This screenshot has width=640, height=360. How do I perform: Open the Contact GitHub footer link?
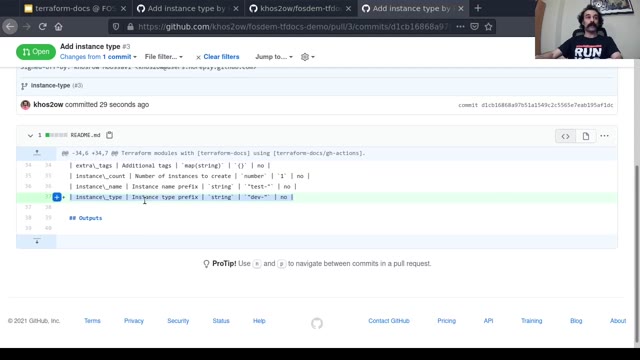389,321
